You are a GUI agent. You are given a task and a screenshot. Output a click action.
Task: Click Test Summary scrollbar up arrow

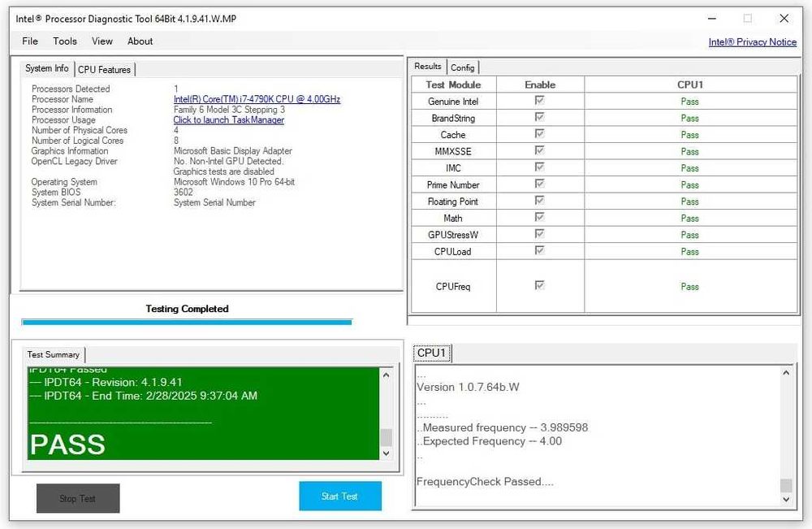tap(386, 375)
